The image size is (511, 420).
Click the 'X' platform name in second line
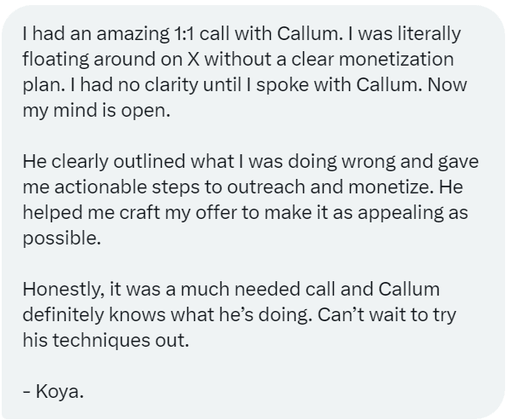coord(193,60)
